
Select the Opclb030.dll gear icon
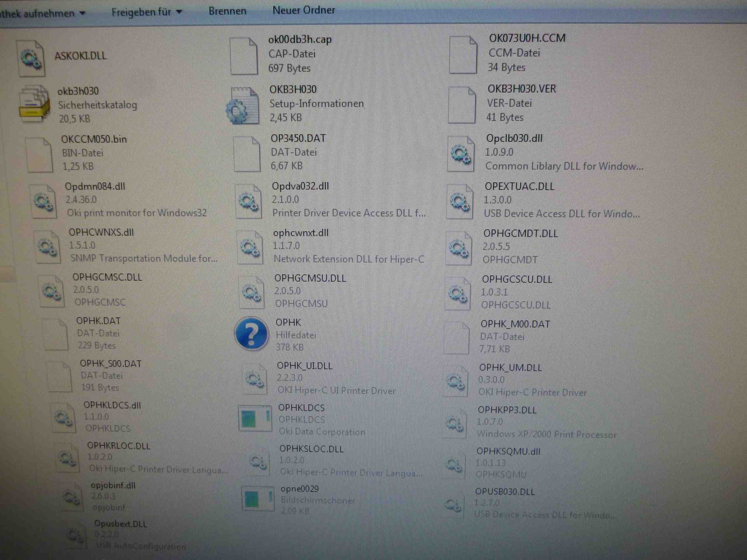click(x=461, y=154)
